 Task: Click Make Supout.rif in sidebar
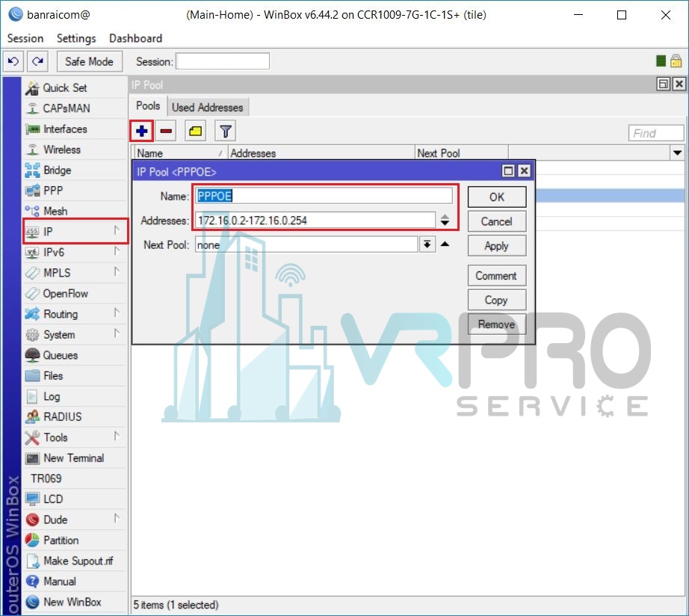coord(75,561)
